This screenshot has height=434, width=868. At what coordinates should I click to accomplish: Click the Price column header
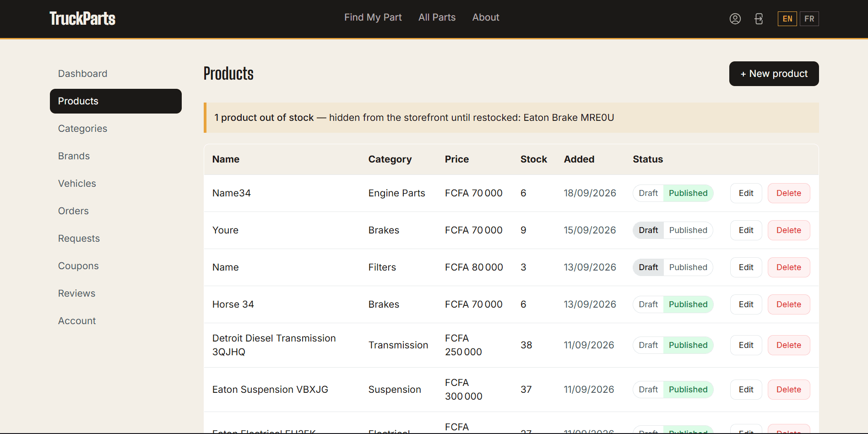(456, 159)
